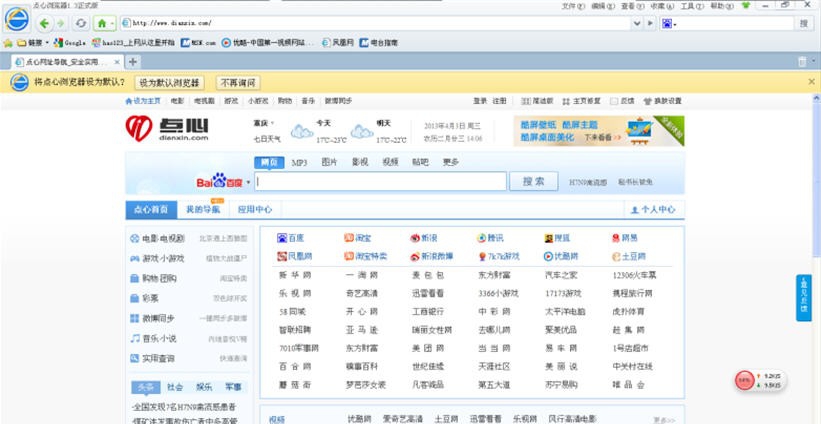The height and width of the screenshot is (424, 821).
Task: Select the 军事 news tab
Action: pyautogui.click(x=233, y=387)
